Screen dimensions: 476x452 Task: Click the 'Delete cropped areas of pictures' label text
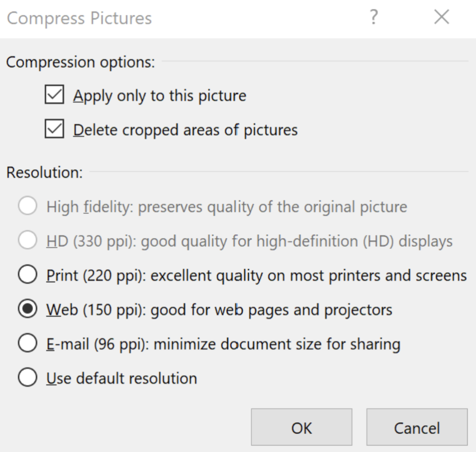(185, 130)
